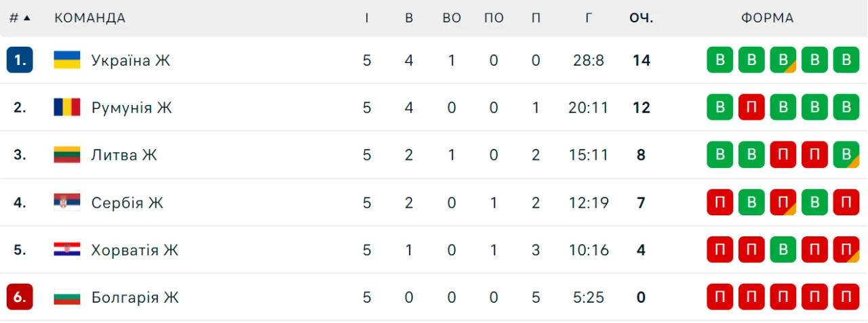Screen dimensions: 868x323
Task: Click the Croatia flag icon
Action: pyautogui.click(x=67, y=250)
